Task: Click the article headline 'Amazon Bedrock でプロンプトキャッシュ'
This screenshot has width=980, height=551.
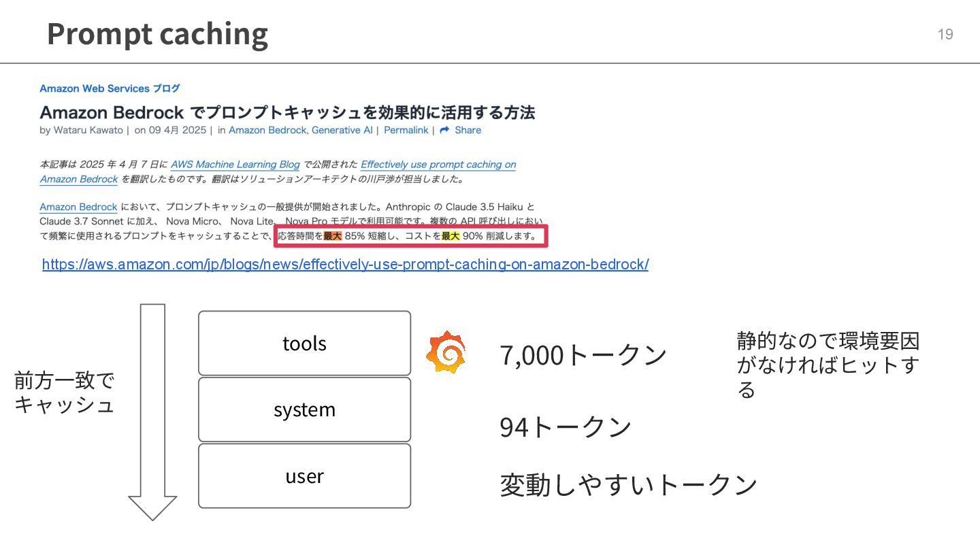Action: (287, 112)
